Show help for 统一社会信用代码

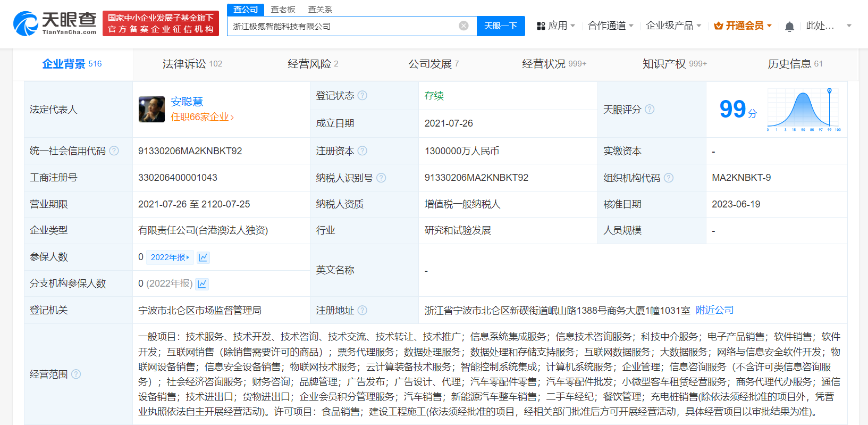(x=114, y=151)
